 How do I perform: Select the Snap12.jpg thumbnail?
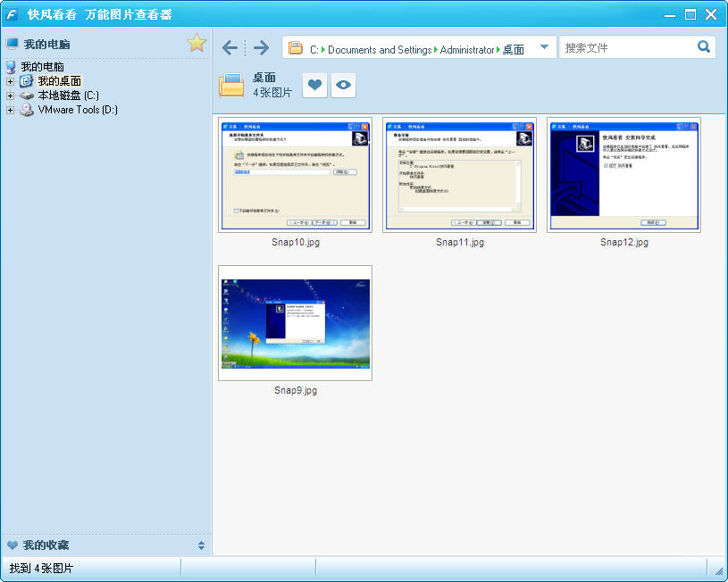tap(623, 175)
